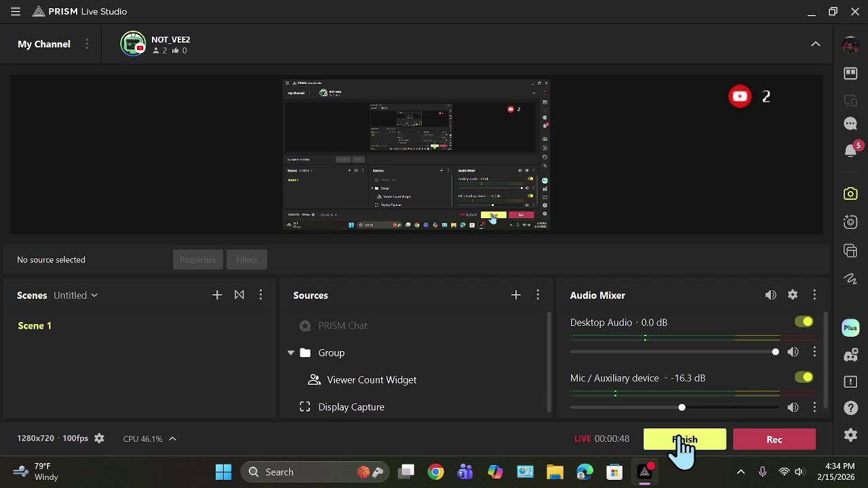868x488 pixels.
Task: Open the draw pen scribble tool
Action: click(x=850, y=279)
